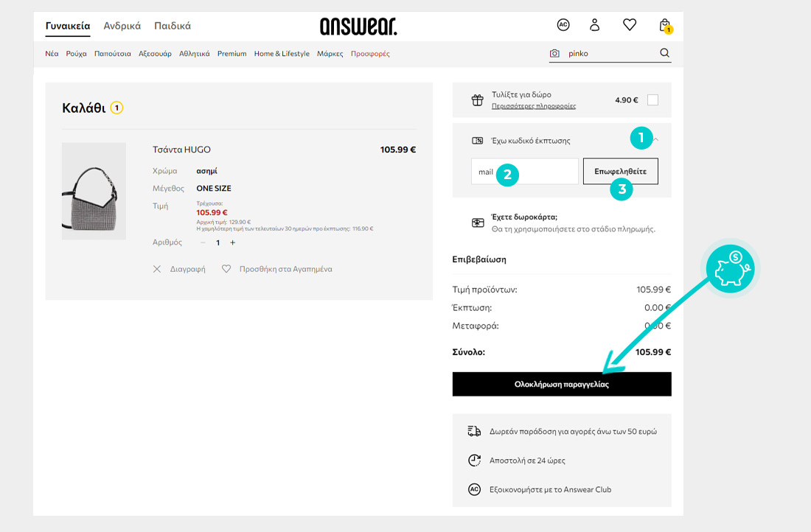Open Home & Lifestyle menu

[x=282, y=53]
